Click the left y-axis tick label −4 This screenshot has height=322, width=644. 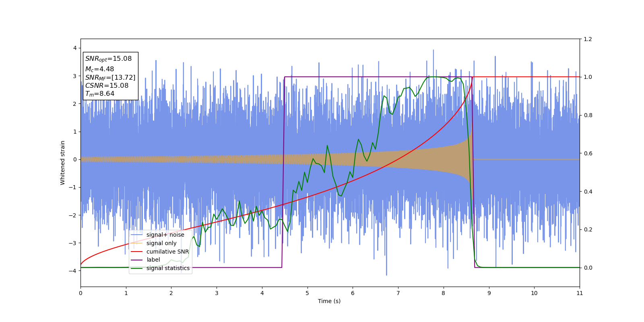[x=72, y=271]
